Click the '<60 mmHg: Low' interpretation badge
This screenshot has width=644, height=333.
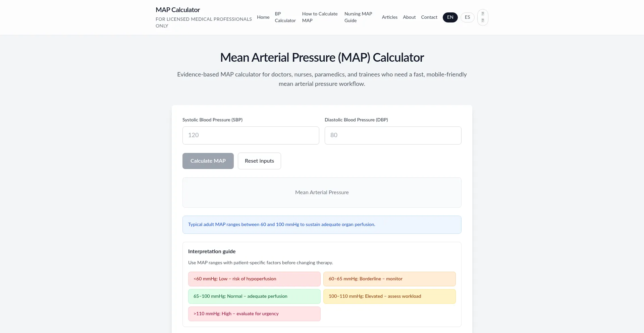click(x=254, y=279)
